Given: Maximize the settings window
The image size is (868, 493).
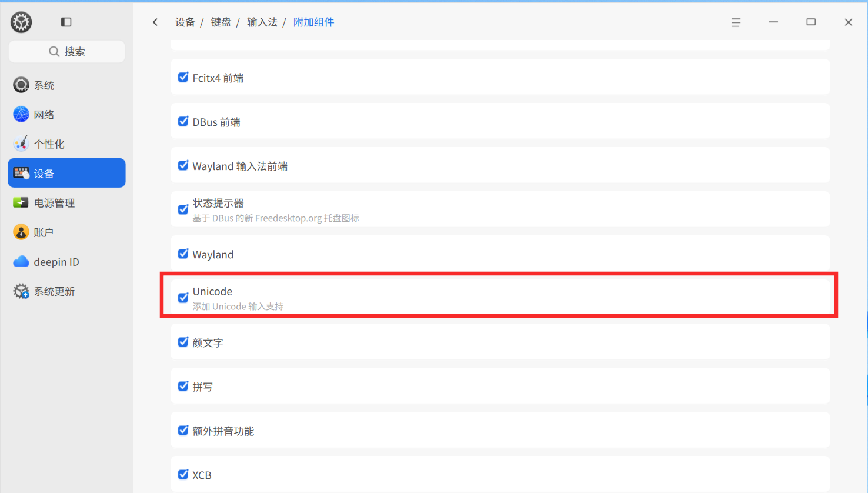Looking at the screenshot, I should tap(811, 22).
